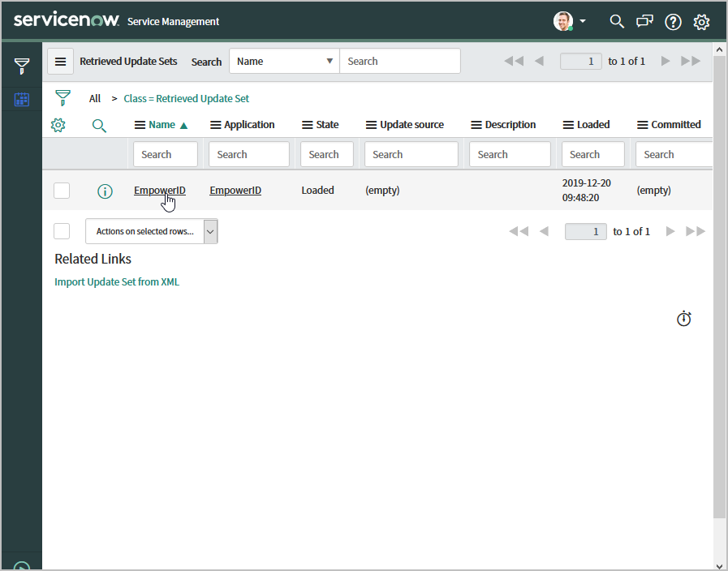728x571 pixels.
Task: Click the vertical scrollbar on the right
Action: (x=719, y=284)
